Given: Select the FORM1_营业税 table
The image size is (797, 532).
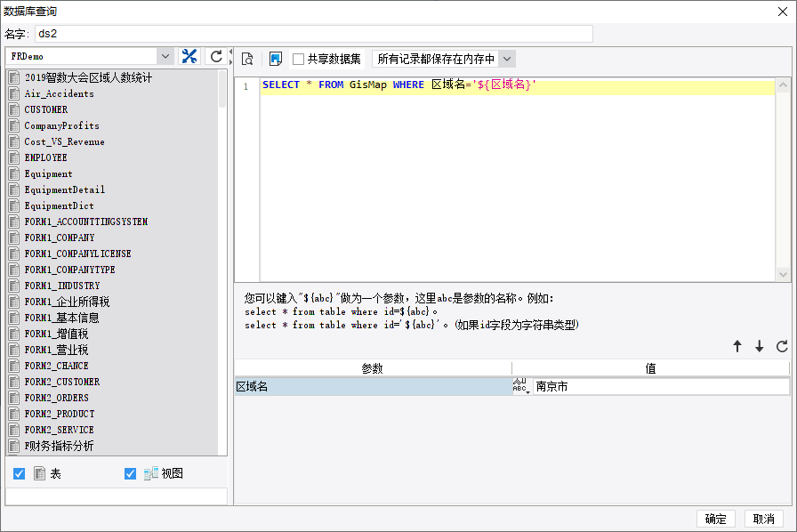Looking at the screenshot, I should click(56, 350).
